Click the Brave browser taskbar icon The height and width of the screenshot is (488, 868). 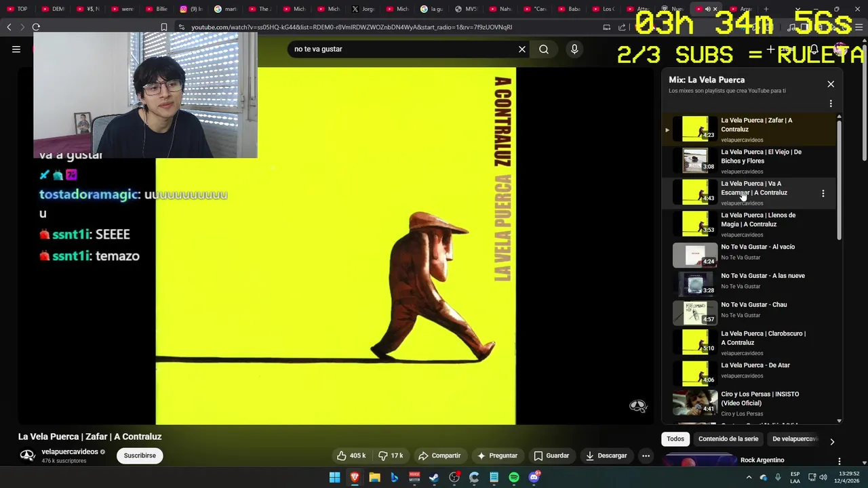[x=355, y=478]
